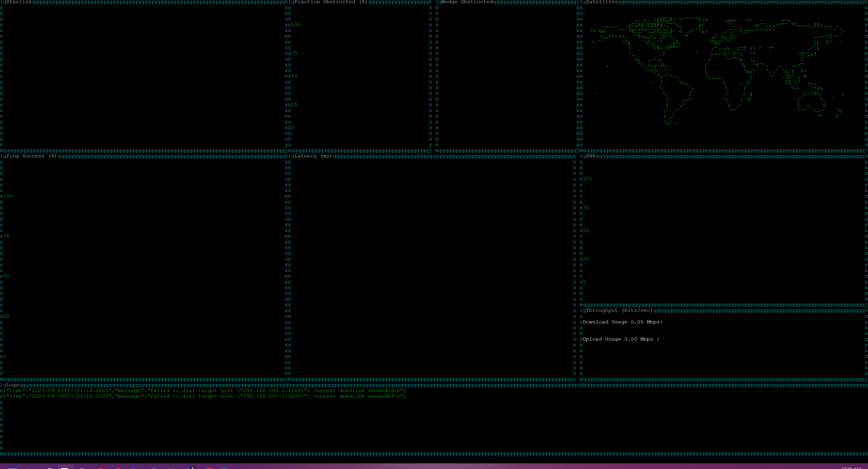Select the first log entry at 07:21:14

pos(204,391)
